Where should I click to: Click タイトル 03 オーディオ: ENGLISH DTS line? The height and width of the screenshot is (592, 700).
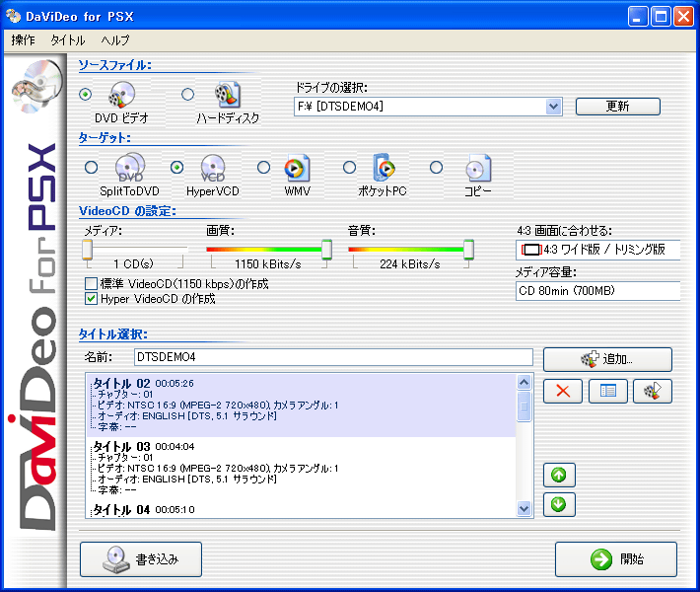point(187,479)
